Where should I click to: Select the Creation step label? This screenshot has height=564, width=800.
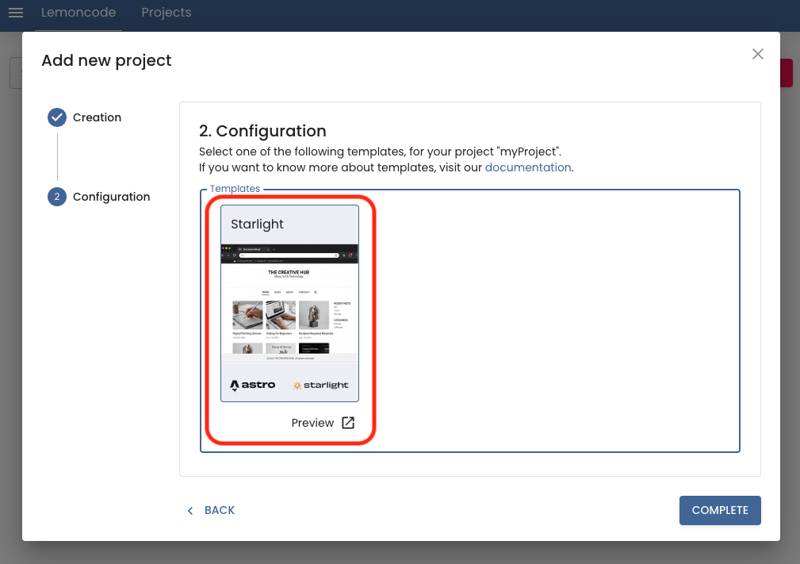pyautogui.click(x=97, y=118)
